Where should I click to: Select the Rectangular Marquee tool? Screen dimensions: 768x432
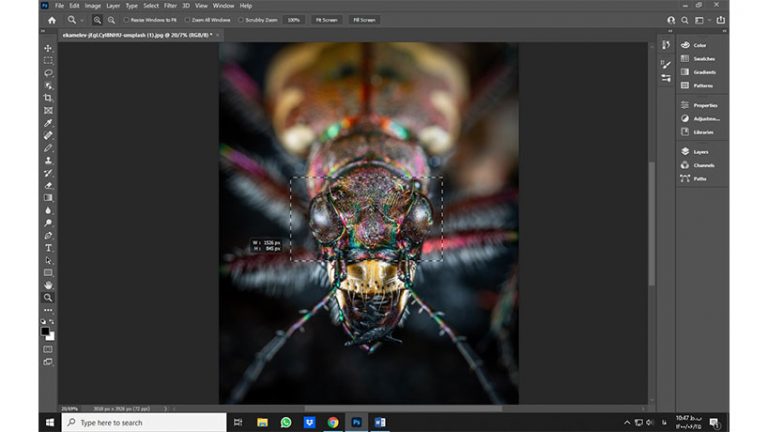click(48, 61)
